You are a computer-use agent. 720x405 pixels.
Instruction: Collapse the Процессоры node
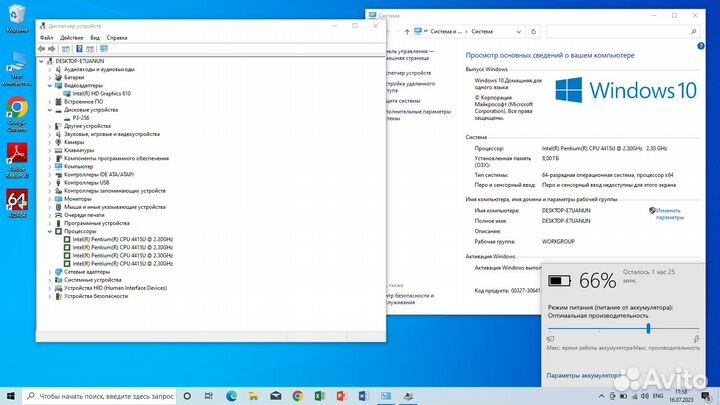point(50,231)
